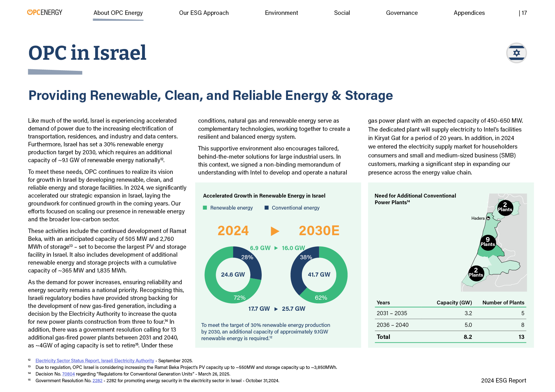Select the Total row in plants table
This screenshot has width=555, height=392.
(451, 337)
